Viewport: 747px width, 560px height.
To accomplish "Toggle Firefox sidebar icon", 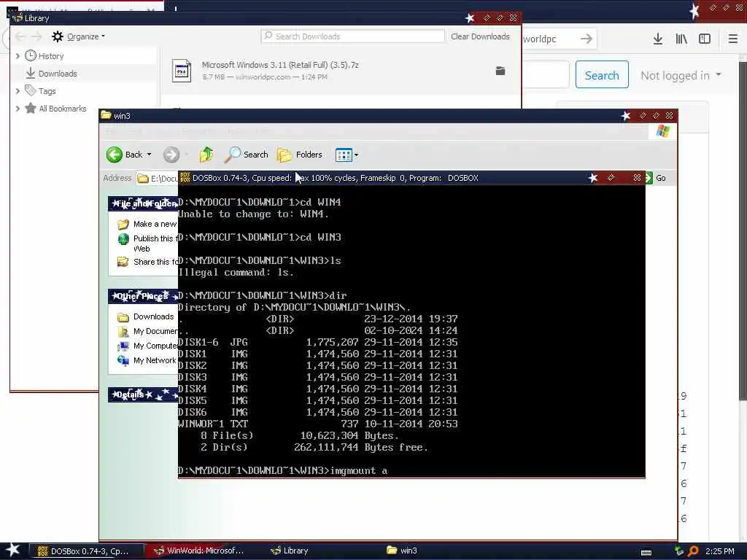I will (705, 39).
